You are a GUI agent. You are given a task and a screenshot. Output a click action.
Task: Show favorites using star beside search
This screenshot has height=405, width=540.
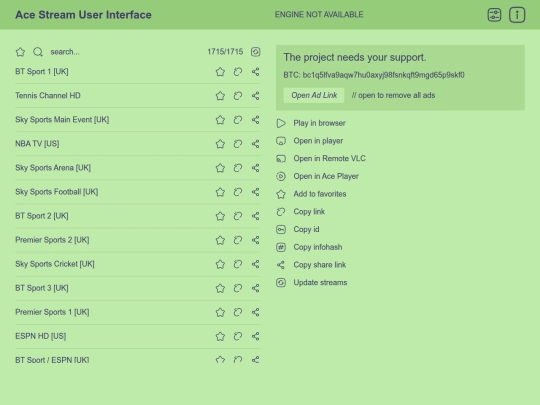click(20, 52)
